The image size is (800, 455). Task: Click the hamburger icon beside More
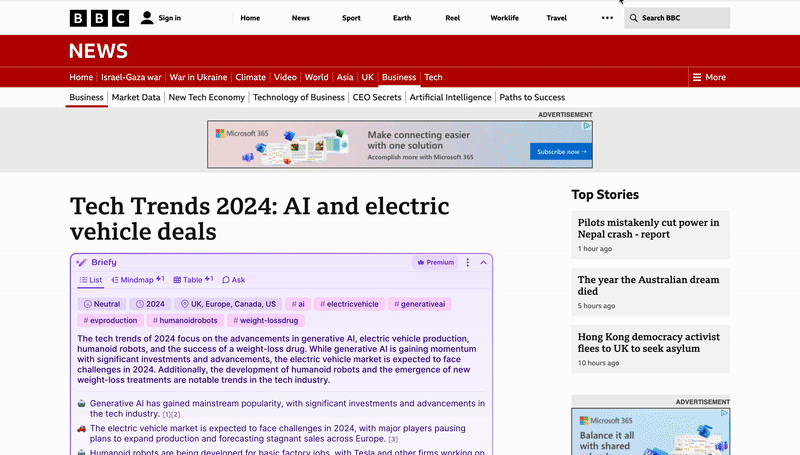coord(697,78)
